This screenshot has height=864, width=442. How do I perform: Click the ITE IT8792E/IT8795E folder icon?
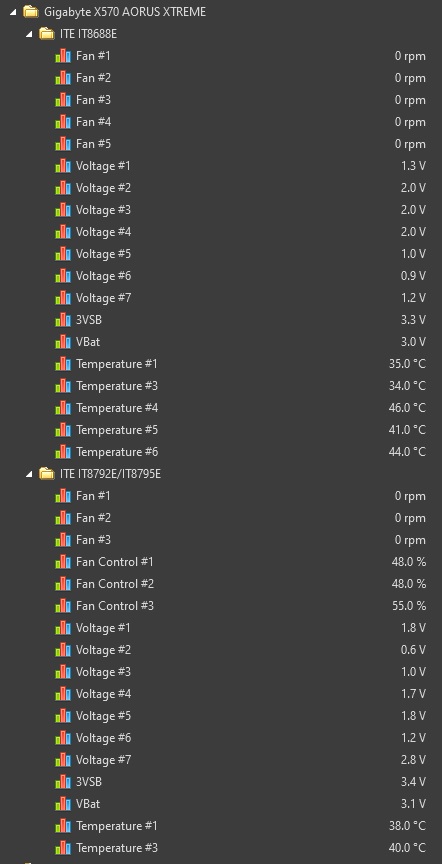tap(47, 473)
